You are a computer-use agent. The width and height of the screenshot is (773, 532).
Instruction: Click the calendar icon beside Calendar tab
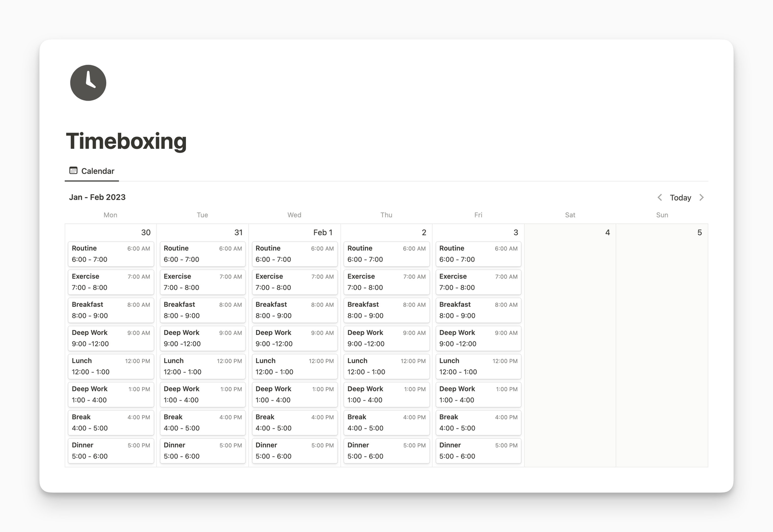coord(73,171)
